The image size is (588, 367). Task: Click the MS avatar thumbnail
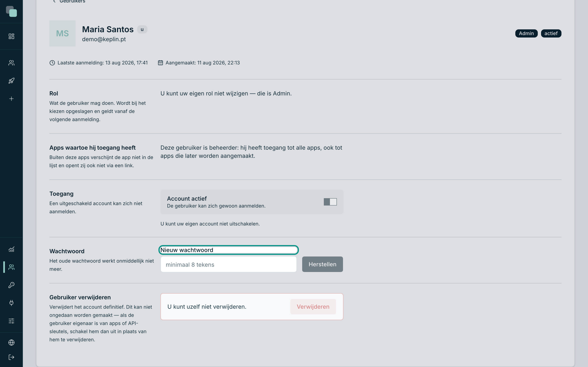(62, 33)
